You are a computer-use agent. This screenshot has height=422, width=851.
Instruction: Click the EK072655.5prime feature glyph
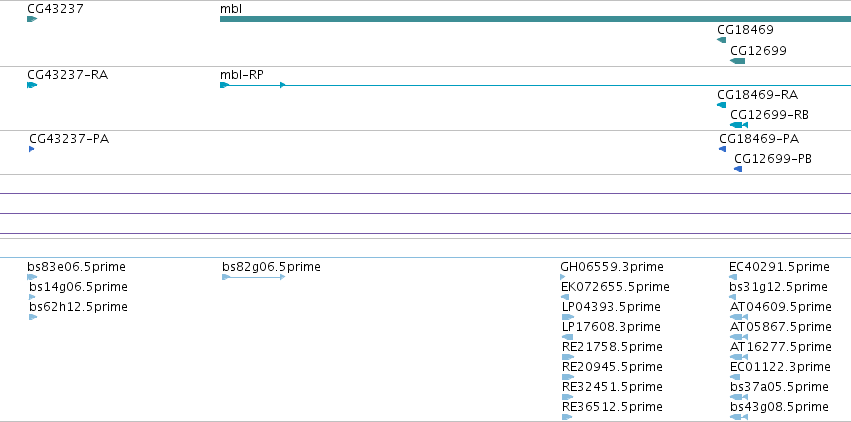coord(564,297)
